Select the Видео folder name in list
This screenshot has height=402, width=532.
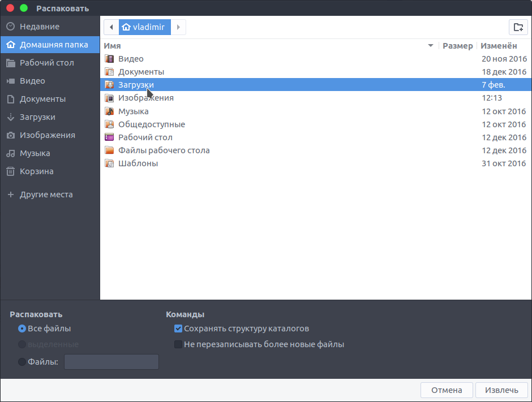(x=131, y=59)
